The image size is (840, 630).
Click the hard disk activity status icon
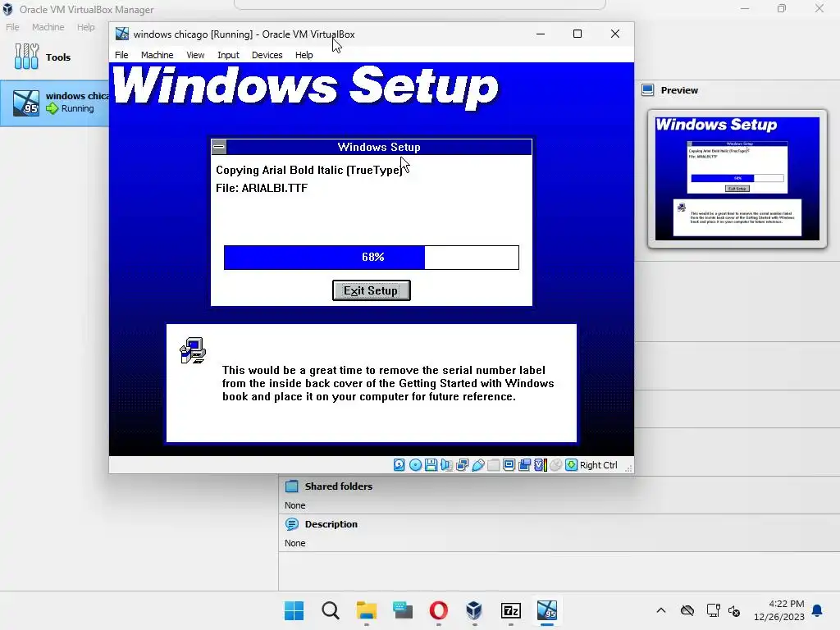pos(399,465)
